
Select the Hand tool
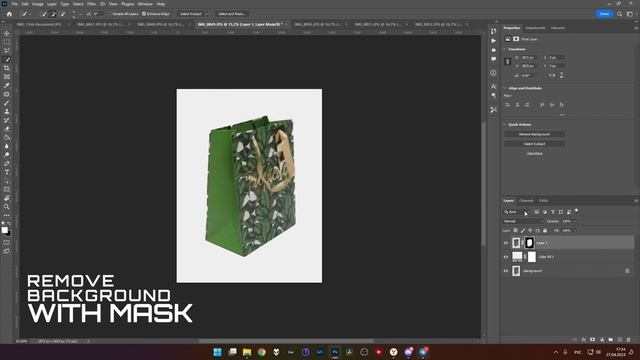coord(7,198)
